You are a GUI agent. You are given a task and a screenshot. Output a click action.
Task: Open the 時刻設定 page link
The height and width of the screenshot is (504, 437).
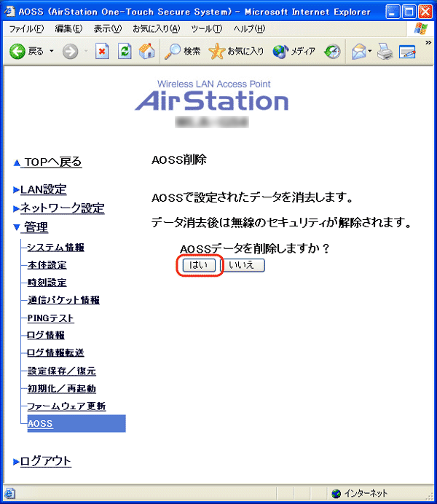47,283
